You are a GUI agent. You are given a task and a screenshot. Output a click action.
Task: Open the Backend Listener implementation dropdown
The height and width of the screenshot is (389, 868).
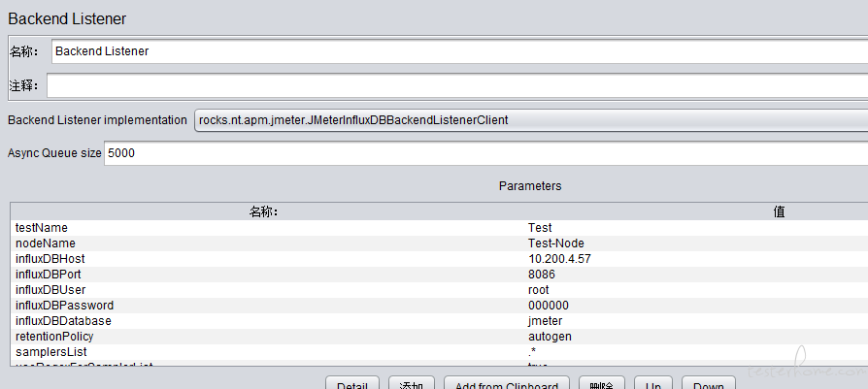click(529, 120)
